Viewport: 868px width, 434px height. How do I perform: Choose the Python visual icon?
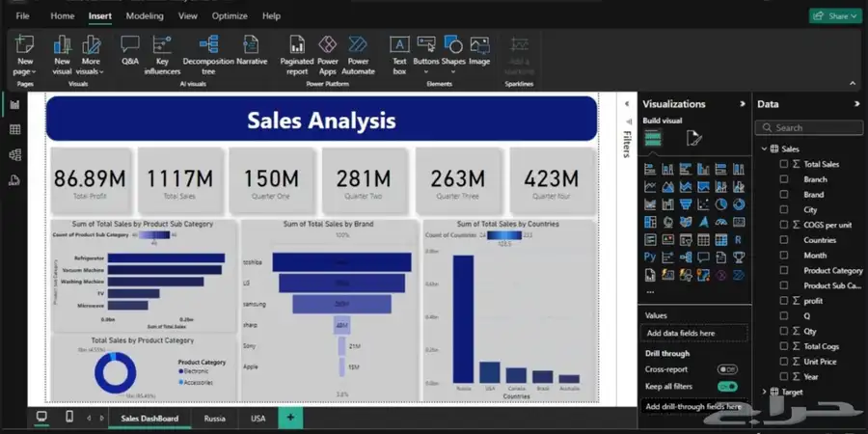650,257
